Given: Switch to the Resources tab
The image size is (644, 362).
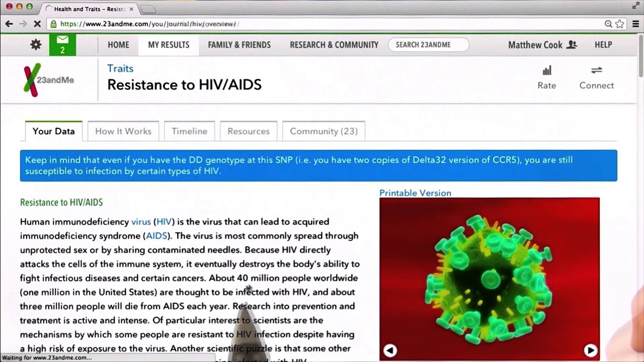Looking at the screenshot, I should pyautogui.click(x=249, y=131).
